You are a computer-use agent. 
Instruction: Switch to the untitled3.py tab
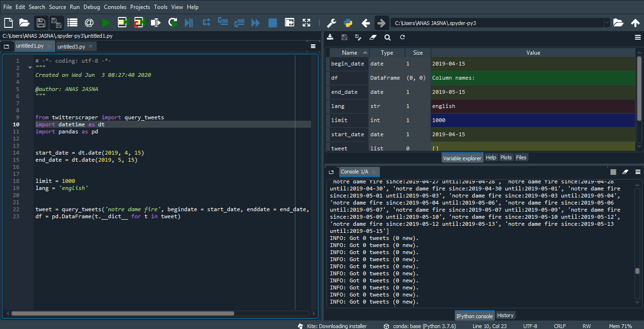click(x=71, y=47)
